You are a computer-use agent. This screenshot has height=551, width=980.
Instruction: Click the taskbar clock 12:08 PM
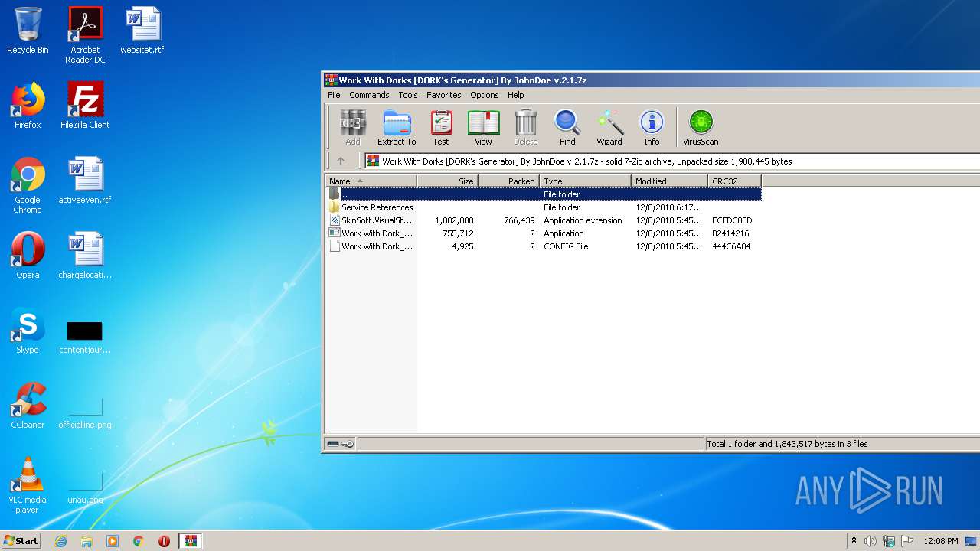tap(941, 541)
